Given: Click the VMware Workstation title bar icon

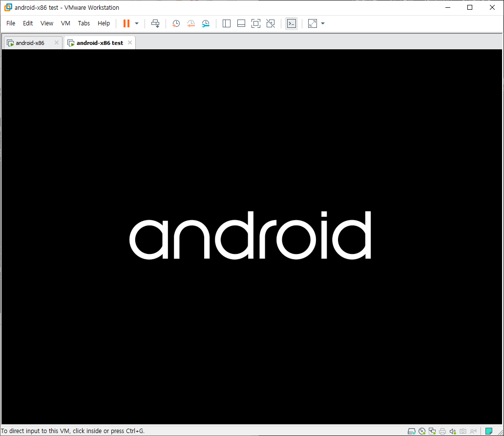Looking at the screenshot, I should (8, 7).
